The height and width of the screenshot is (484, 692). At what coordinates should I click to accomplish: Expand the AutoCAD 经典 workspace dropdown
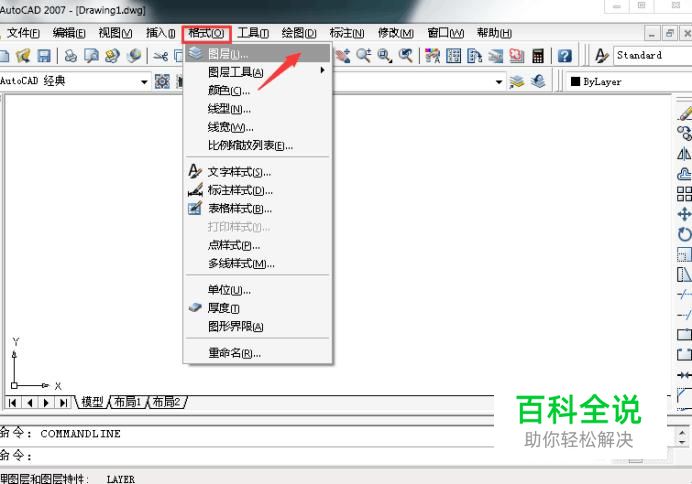144,82
